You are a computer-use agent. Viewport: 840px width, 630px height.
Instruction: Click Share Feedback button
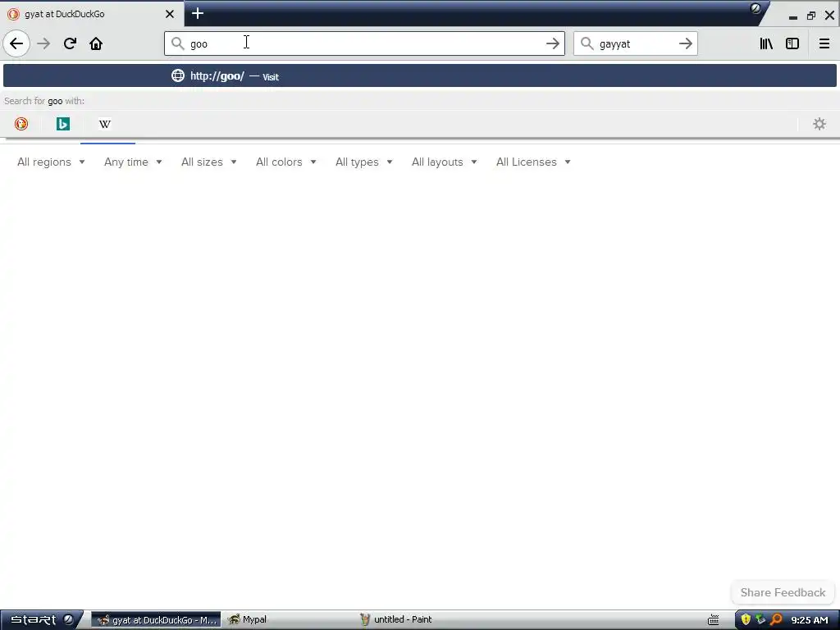[783, 592]
